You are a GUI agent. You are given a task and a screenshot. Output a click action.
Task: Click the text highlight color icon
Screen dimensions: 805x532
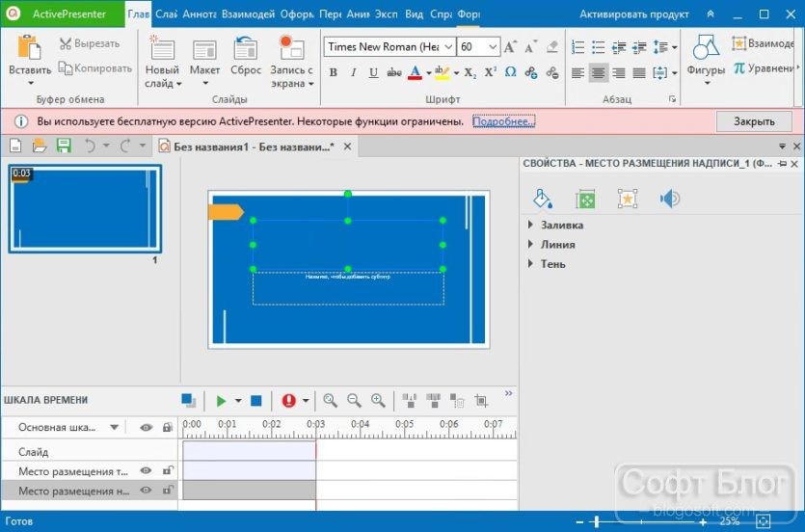pos(442,72)
